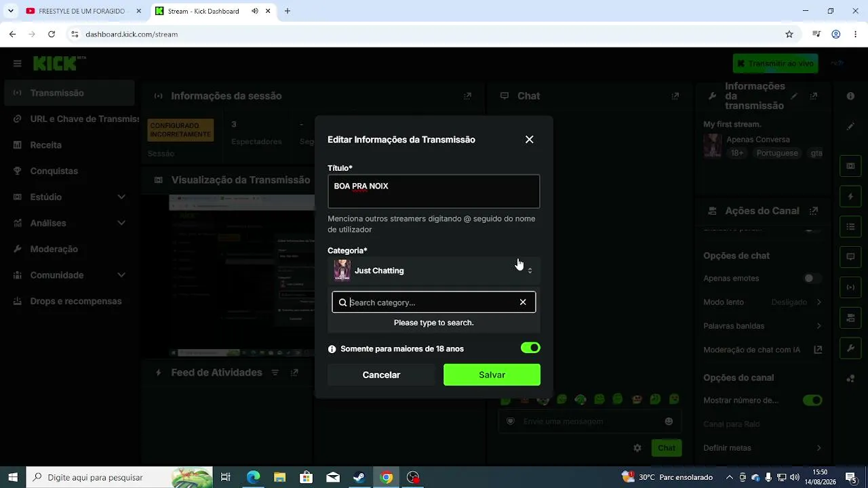Open Drops e recompensas in the sidebar
The height and width of the screenshot is (488, 868).
(70, 301)
